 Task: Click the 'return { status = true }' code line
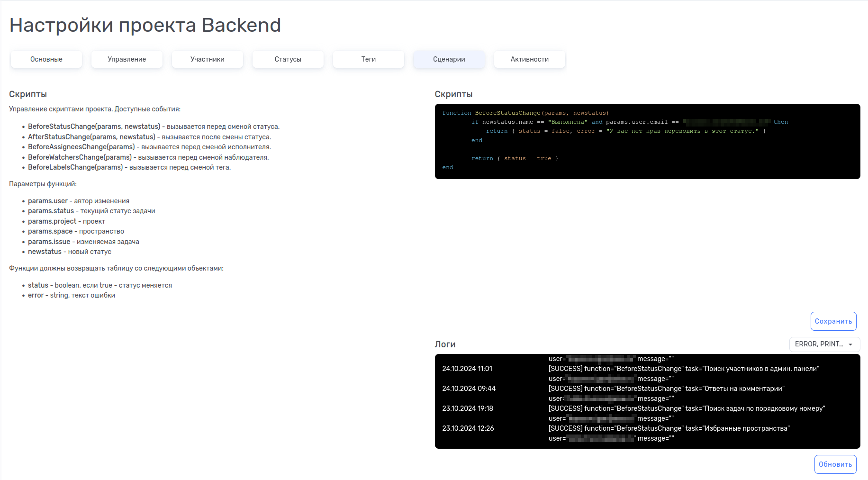tap(515, 158)
